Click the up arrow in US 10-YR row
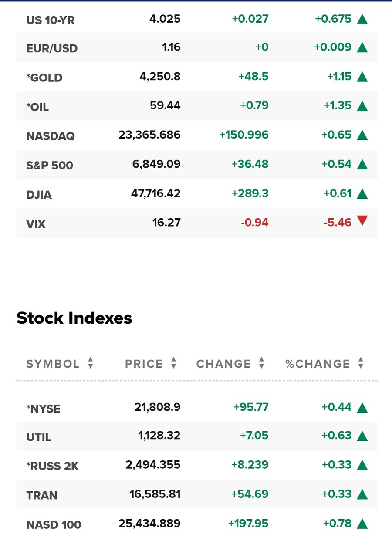 point(362,19)
